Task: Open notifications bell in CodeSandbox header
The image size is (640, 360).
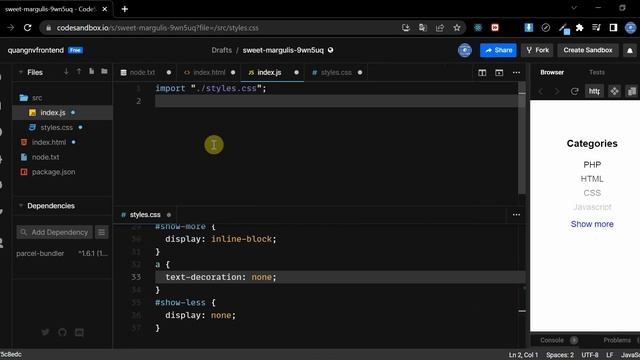Action: (630, 51)
